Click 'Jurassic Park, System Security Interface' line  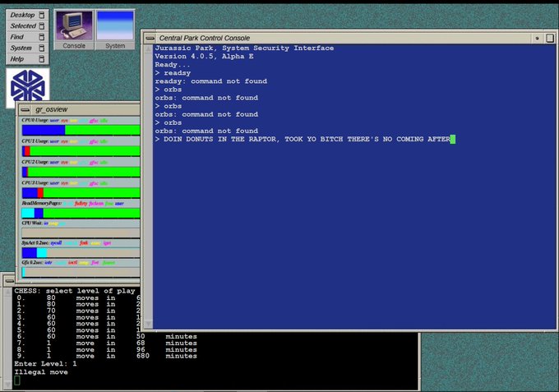[244, 48]
